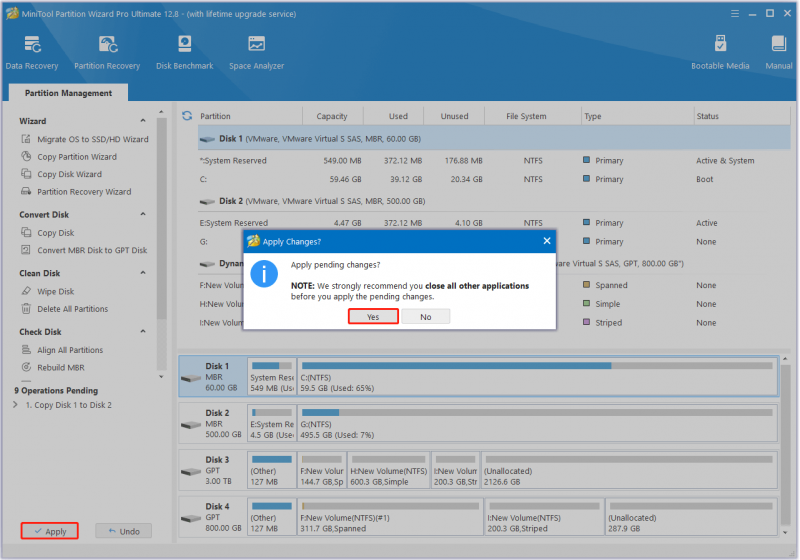Convert MBR Disk to GPT Disk

(84, 250)
